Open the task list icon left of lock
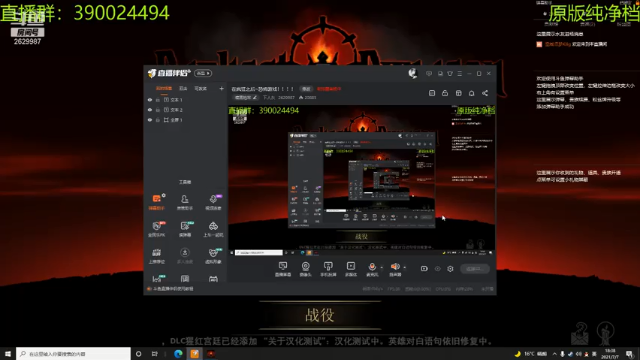640x360 pixels. (x=432, y=93)
